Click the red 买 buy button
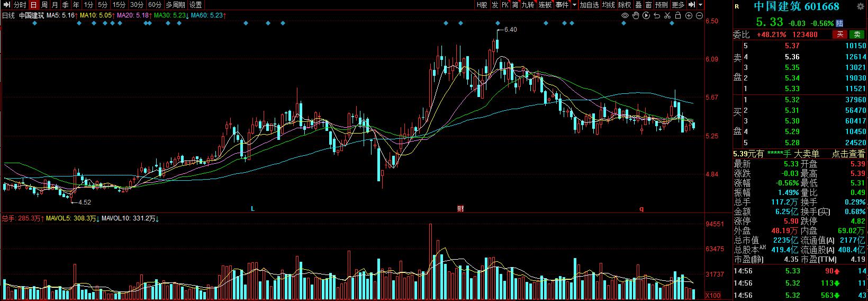Viewport: 868px width, 301px height. 840,34
